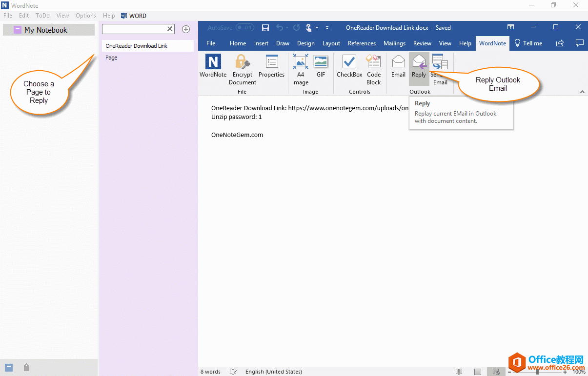The image size is (588, 376).
Task: Open Customize Quick Access Toolbar dropdown
Action: (x=327, y=28)
